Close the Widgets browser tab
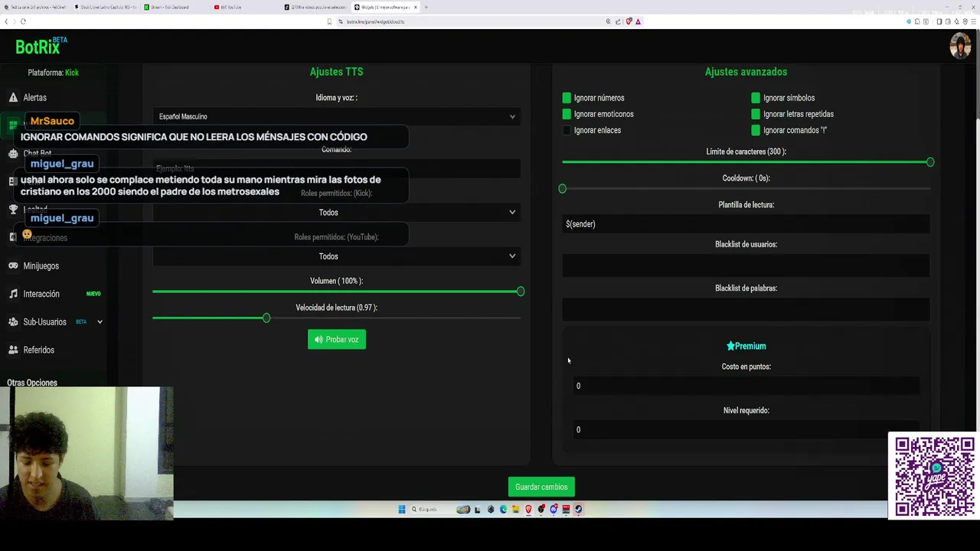The height and width of the screenshot is (551, 980). pos(416,7)
